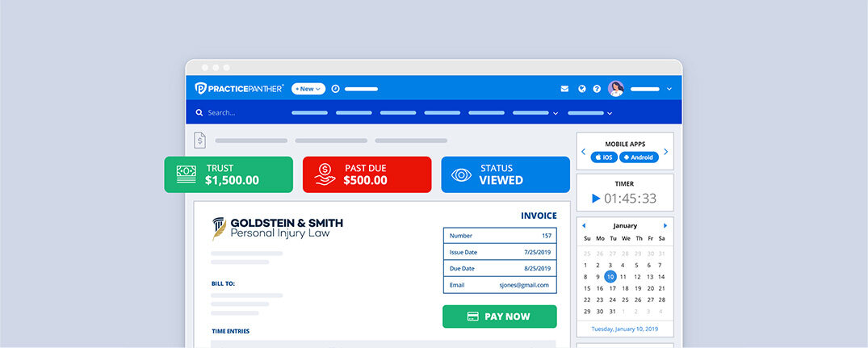Click Due Date 8/25/2019 row
Viewport: 868px width, 348px height.
(500, 268)
